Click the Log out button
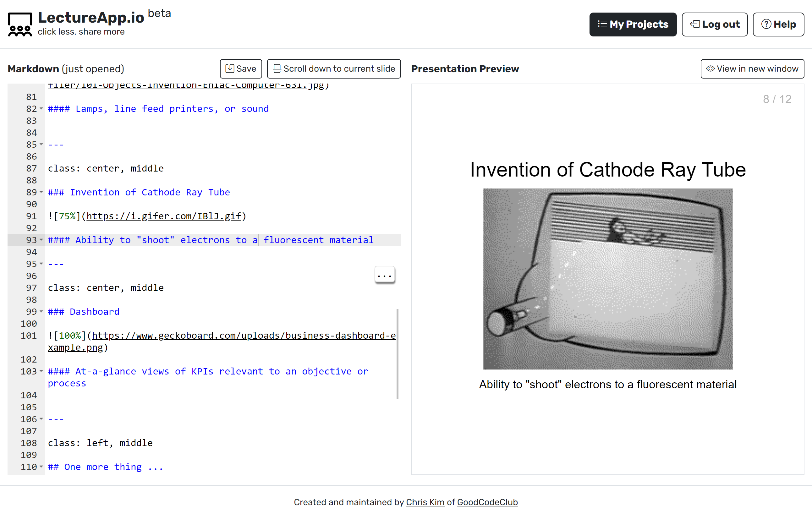The height and width of the screenshot is (519, 812). (x=715, y=24)
